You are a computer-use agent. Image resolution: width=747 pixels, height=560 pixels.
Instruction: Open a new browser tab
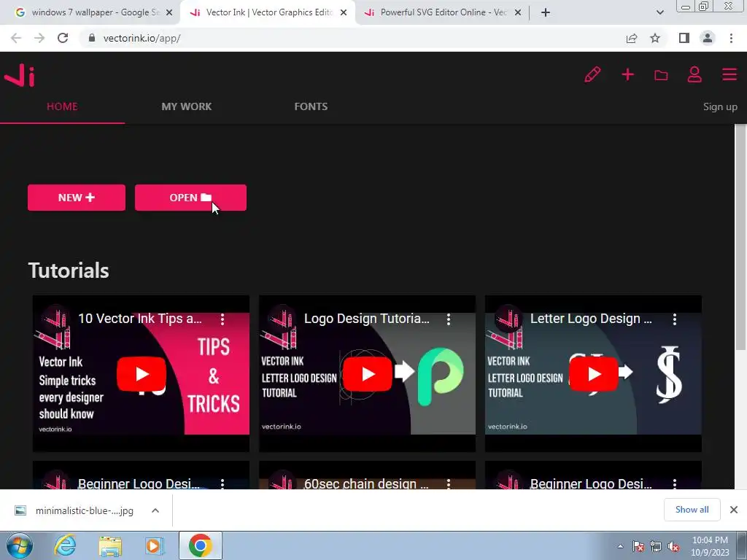tap(546, 12)
